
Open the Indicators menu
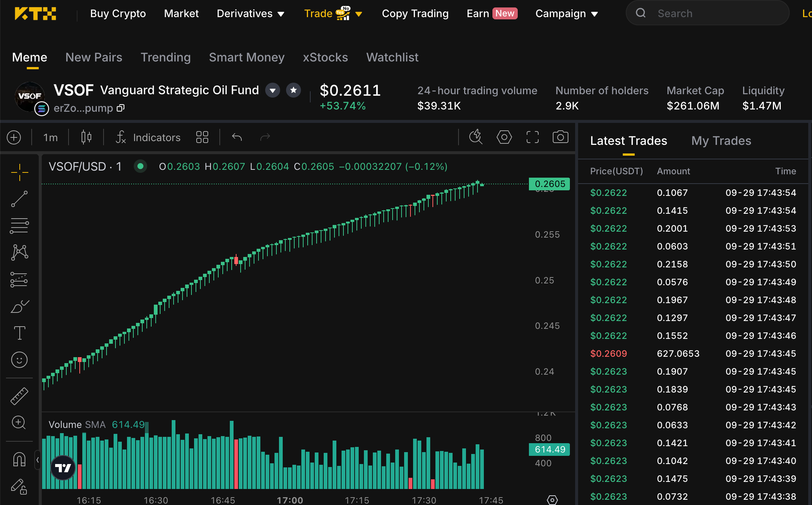coord(148,137)
